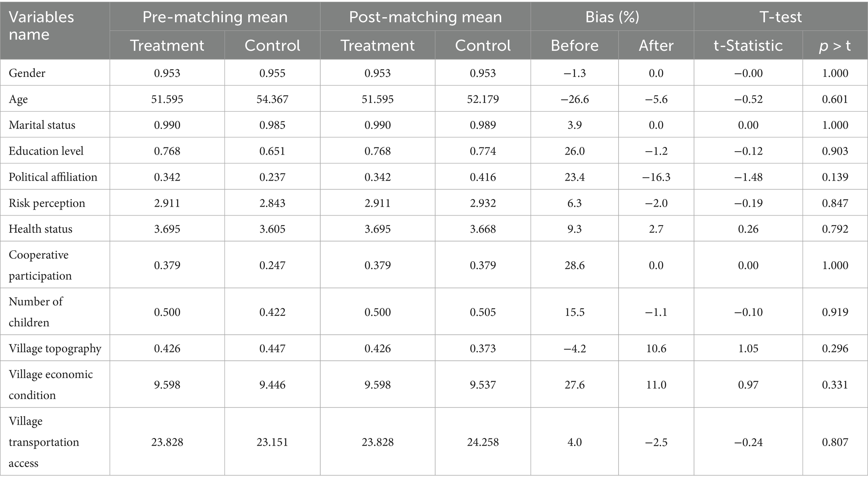Click the "Variables name" column header
The height and width of the screenshot is (483, 868).
(41, 26)
